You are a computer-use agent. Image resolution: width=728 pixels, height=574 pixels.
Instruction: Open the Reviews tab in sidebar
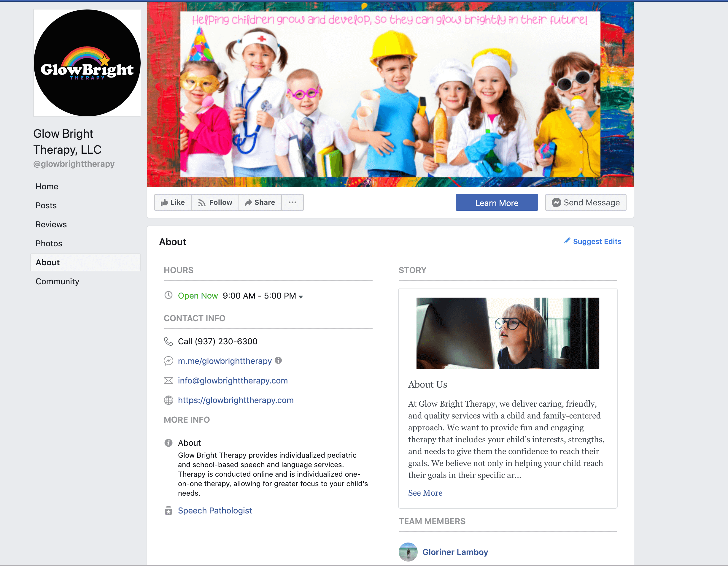tap(51, 224)
